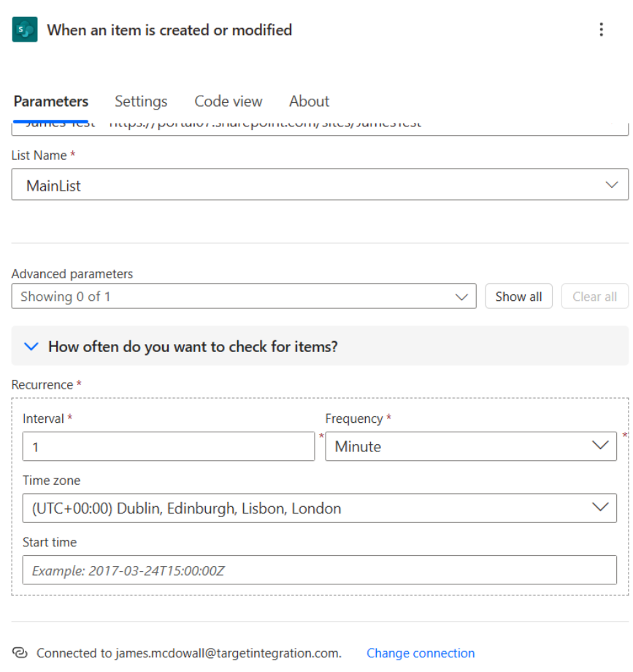The height and width of the screenshot is (672, 633).
Task: Click the Interval input field
Action: click(169, 446)
